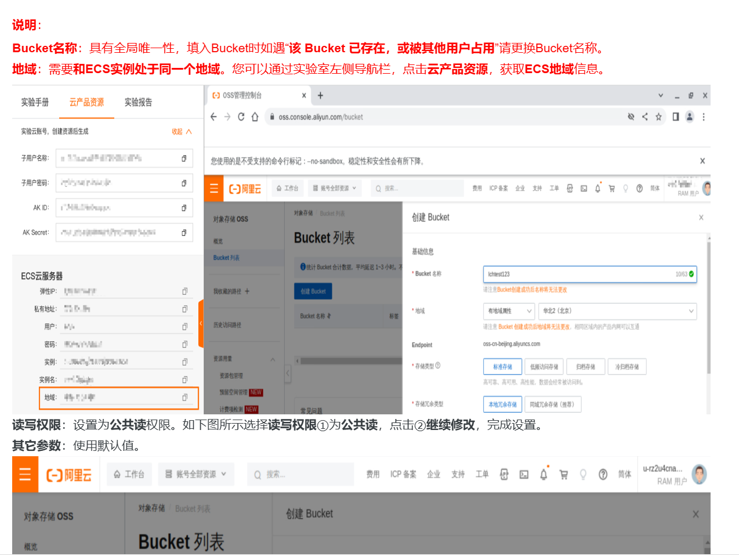
Task: Click the blue 创建 Bucket button
Action: [x=313, y=291]
